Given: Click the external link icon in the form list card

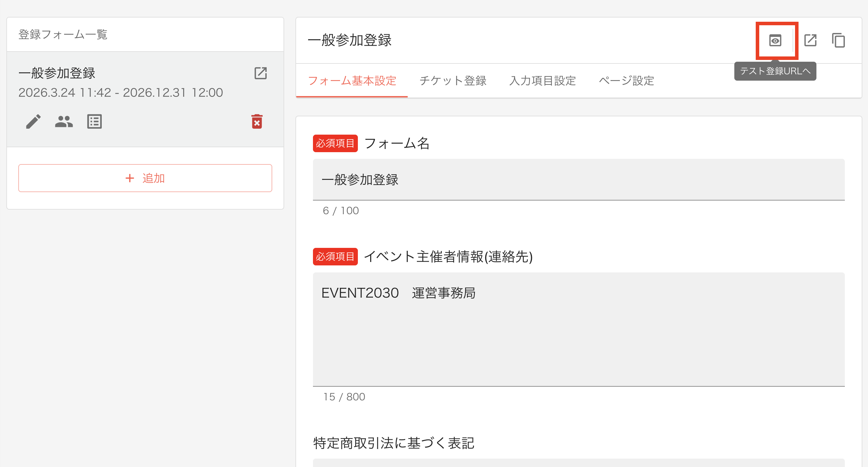Looking at the screenshot, I should tap(260, 73).
